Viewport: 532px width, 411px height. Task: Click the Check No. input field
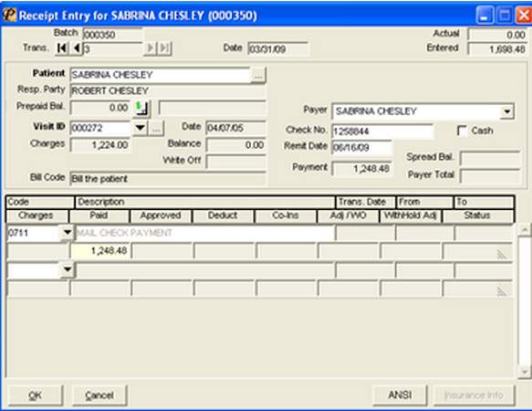point(382,132)
